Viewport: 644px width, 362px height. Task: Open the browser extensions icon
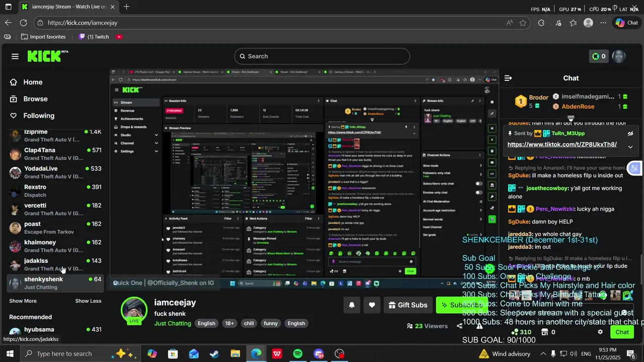(541, 23)
